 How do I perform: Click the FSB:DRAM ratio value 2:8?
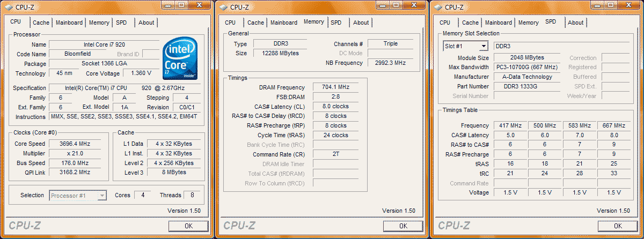pyautogui.click(x=336, y=97)
